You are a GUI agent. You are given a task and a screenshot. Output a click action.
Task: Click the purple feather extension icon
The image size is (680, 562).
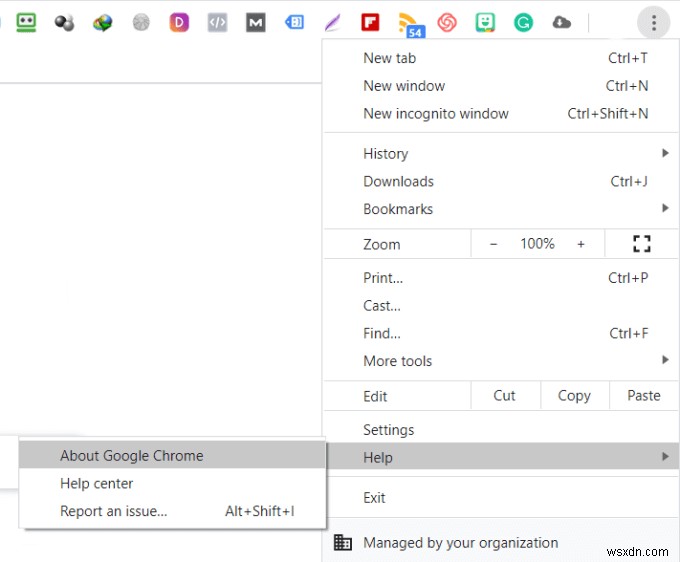(332, 23)
